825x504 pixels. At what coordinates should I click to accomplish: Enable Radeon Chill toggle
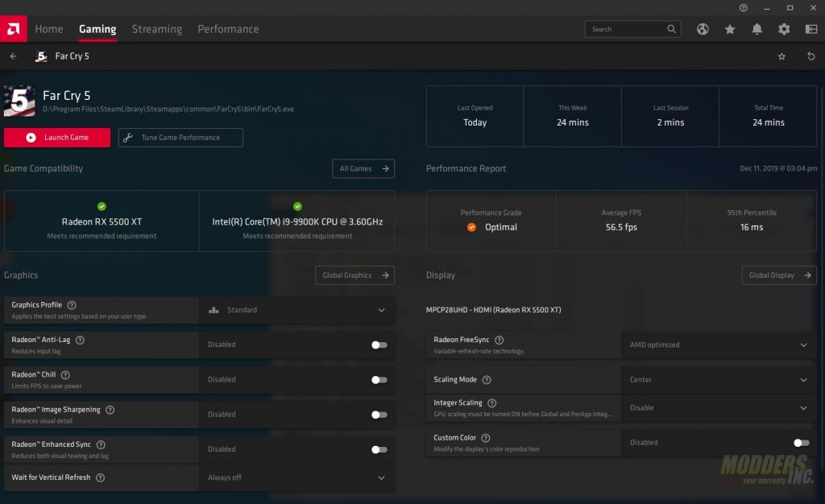coord(379,379)
